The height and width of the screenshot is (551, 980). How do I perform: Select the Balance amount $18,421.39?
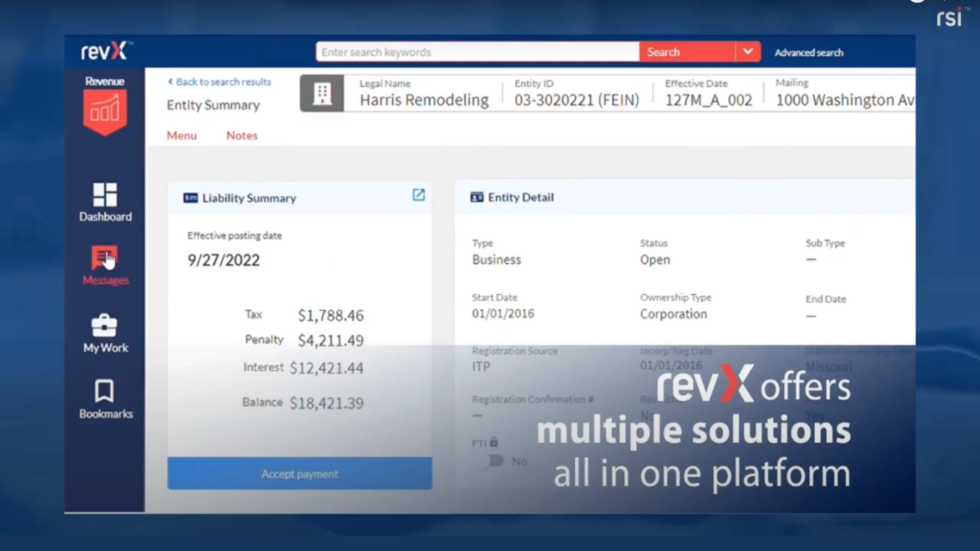pyautogui.click(x=326, y=403)
